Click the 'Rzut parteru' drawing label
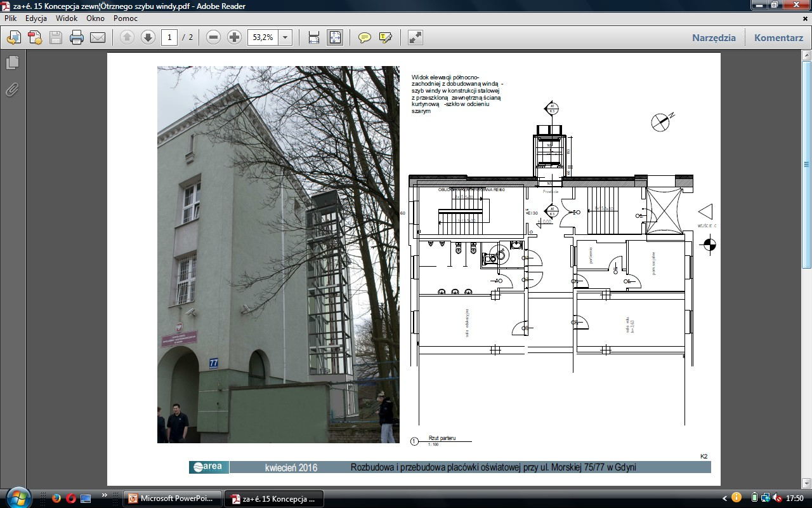The height and width of the screenshot is (508, 812). (442, 438)
